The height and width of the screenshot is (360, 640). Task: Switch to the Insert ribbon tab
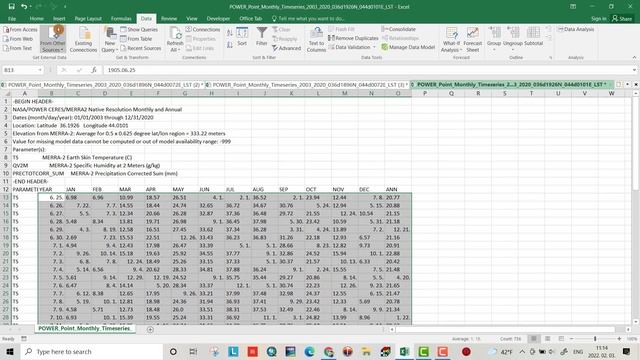point(59,18)
